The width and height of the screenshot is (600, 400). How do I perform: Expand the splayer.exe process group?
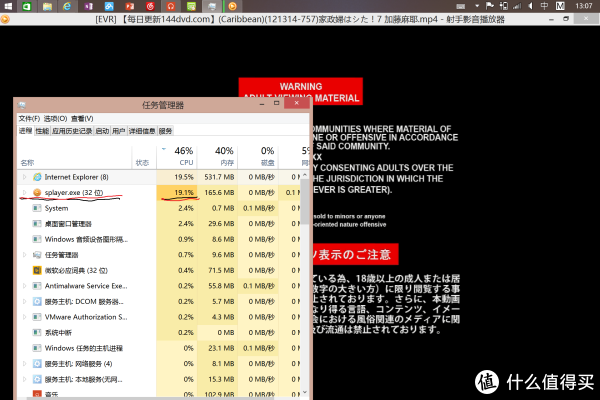click(x=24, y=193)
